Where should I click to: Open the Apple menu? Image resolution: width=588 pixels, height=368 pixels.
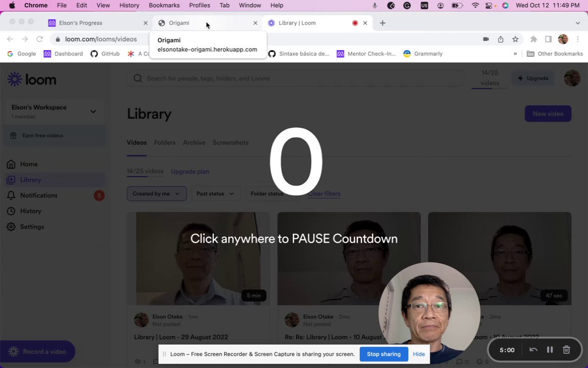click(12, 5)
